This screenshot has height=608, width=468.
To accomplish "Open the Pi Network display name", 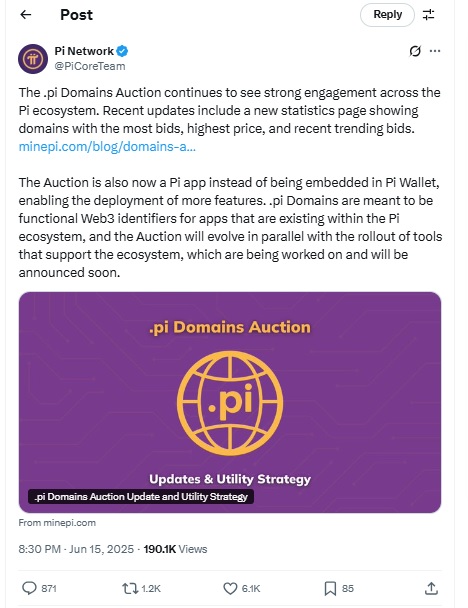I will [x=84, y=51].
